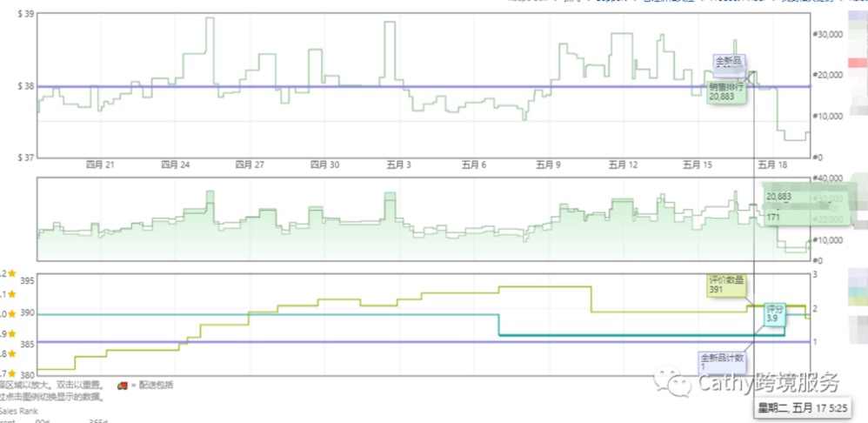Click the 五月 12 date label

click(624, 164)
